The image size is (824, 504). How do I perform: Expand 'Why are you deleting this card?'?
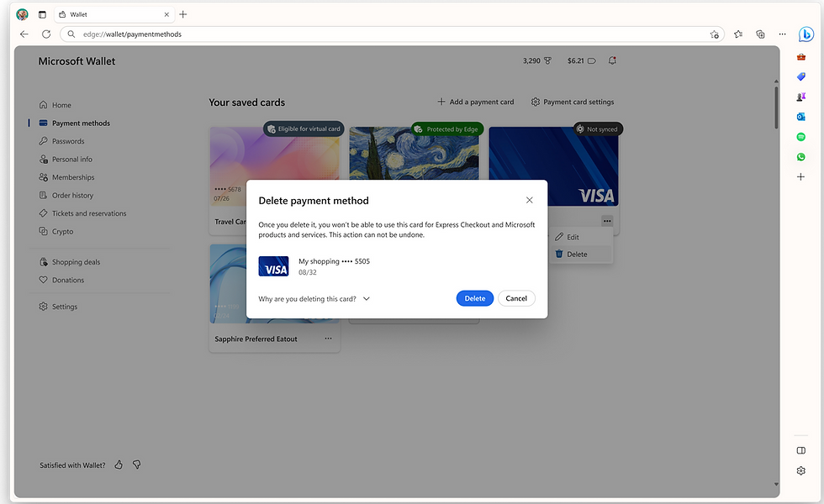(x=314, y=299)
